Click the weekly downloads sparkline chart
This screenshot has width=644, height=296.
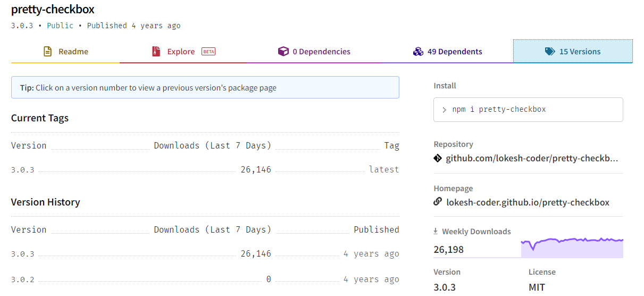pyautogui.click(x=572, y=248)
